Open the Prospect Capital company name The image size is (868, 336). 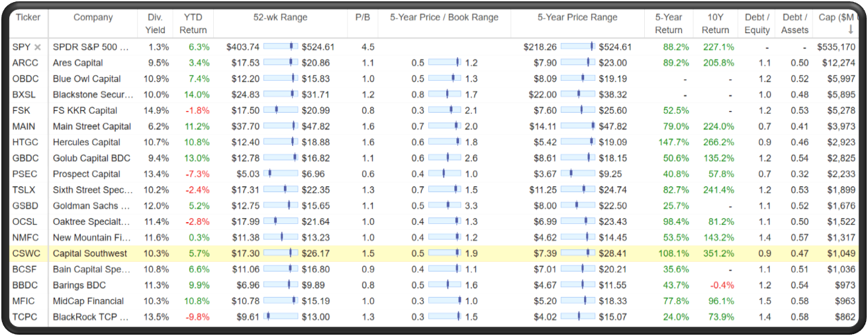point(87,174)
